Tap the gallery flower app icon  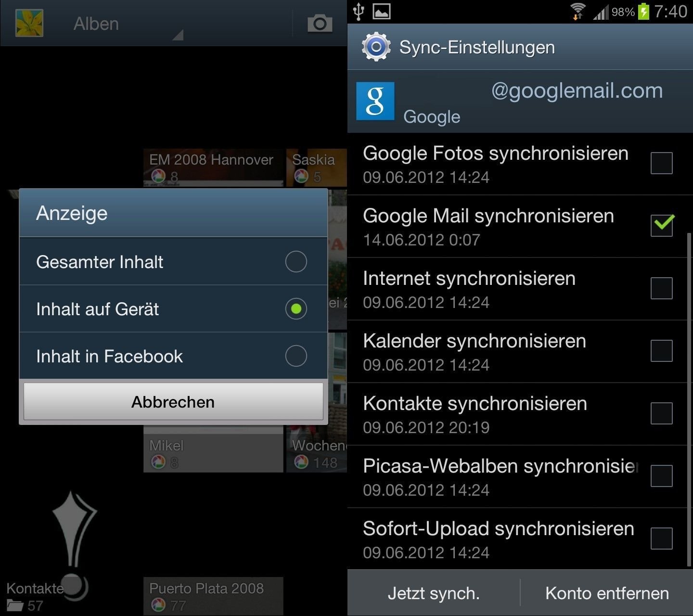29,23
